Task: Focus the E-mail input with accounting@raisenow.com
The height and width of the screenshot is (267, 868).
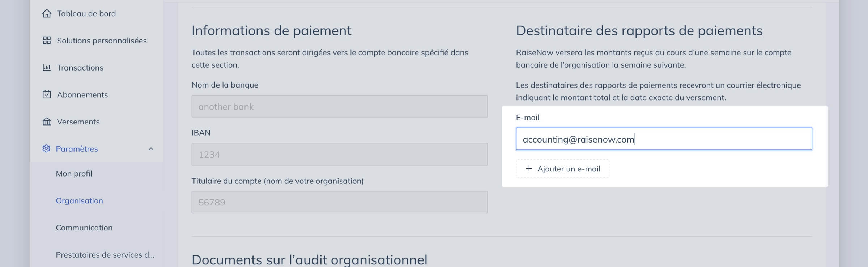Action: [x=664, y=139]
